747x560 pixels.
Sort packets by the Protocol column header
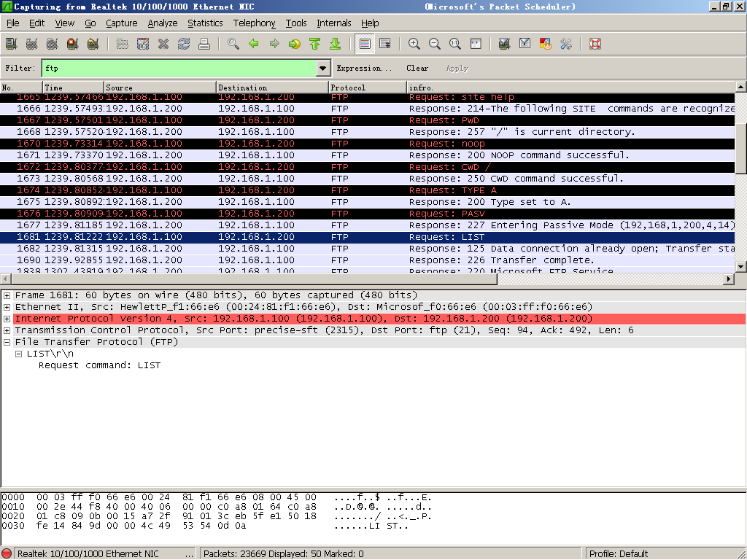[368, 87]
